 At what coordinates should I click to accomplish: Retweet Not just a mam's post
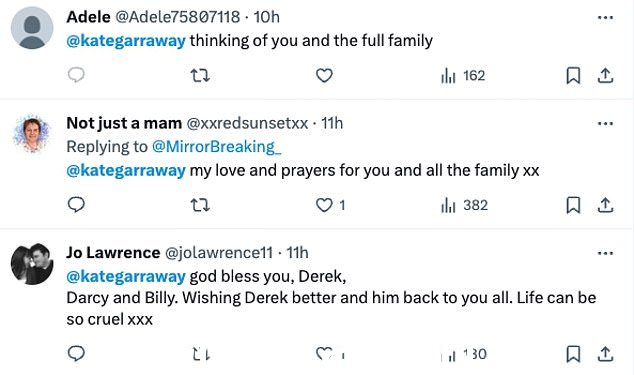coord(200,205)
